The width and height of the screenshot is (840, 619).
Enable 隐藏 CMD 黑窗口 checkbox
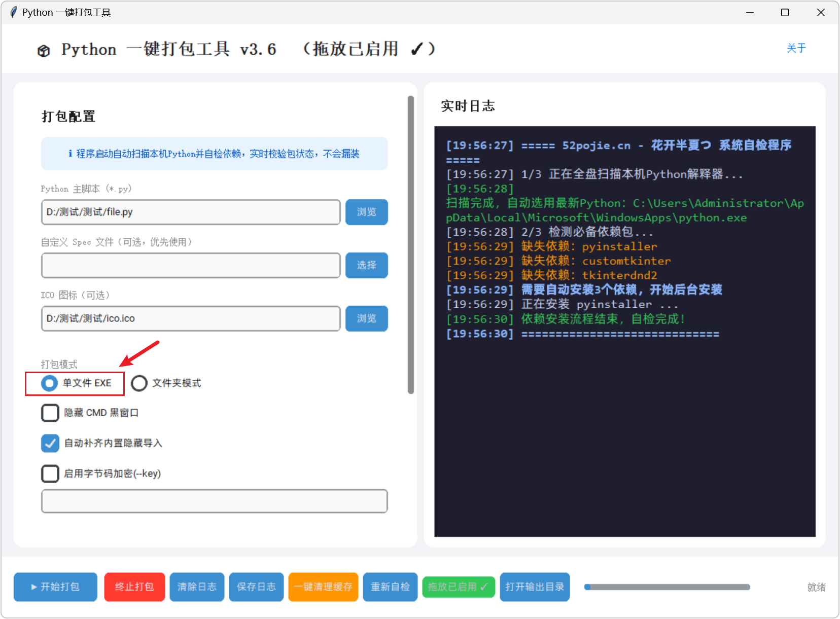(50, 413)
